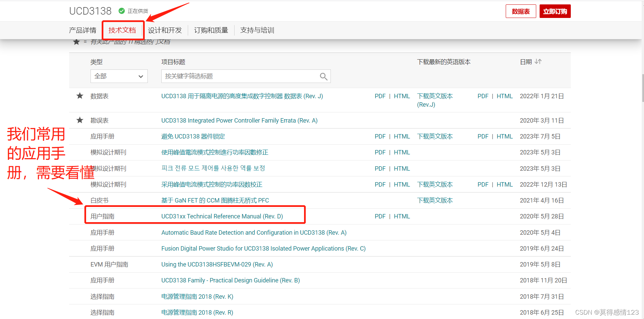Click the EVM 用户指南 type cell

tap(109, 264)
